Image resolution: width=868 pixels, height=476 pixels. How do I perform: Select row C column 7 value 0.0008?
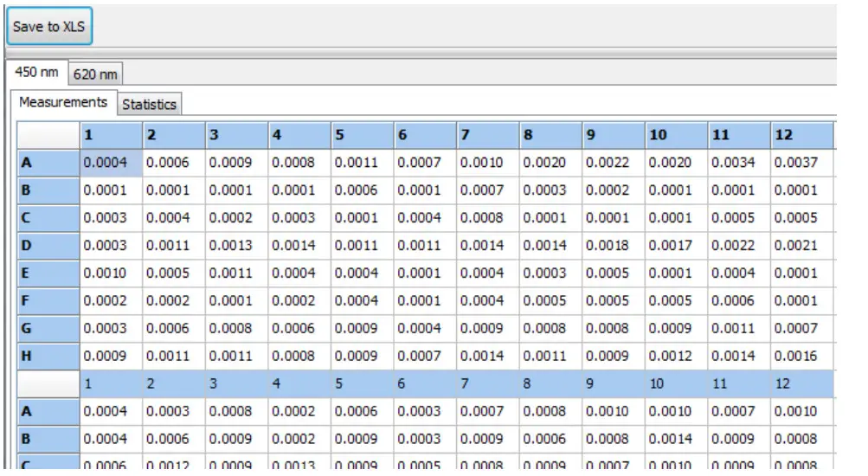[x=488, y=218]
